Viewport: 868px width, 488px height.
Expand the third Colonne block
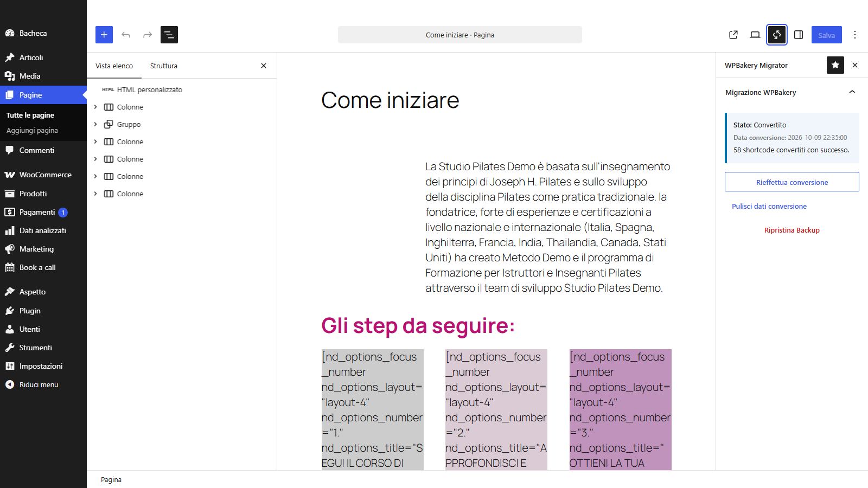(95, 159)
